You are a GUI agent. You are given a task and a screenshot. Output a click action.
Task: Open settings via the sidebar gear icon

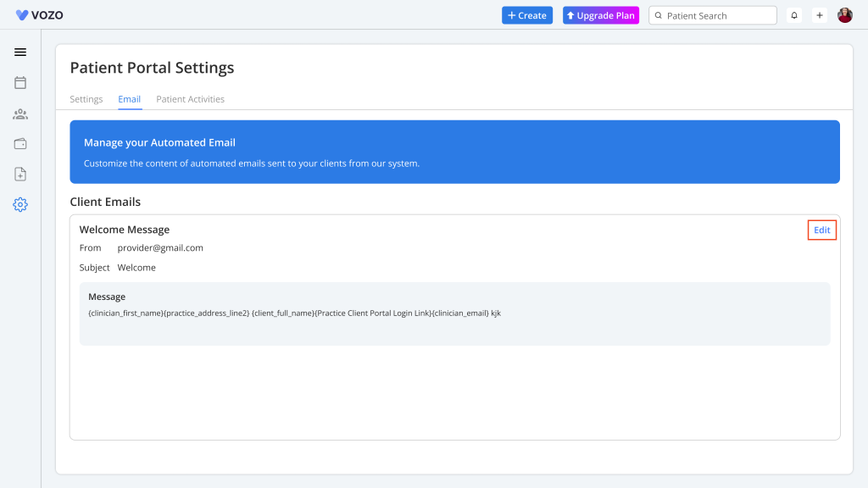pos(20,205)
